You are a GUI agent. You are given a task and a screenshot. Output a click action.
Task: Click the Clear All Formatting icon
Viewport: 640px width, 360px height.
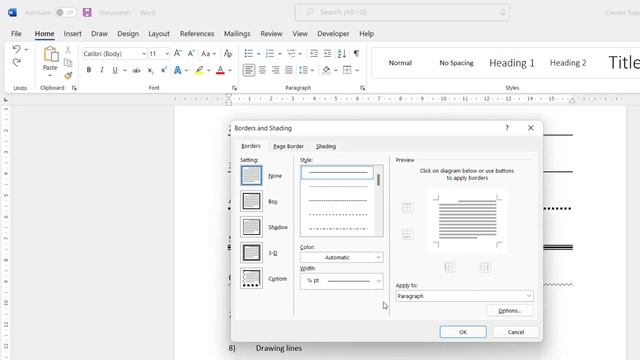point(228,53)
